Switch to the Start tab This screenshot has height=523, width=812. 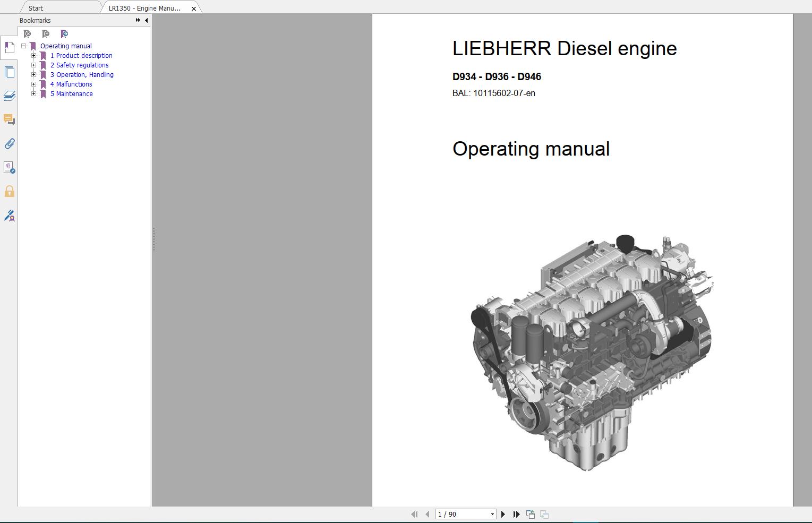click(35, 8)
